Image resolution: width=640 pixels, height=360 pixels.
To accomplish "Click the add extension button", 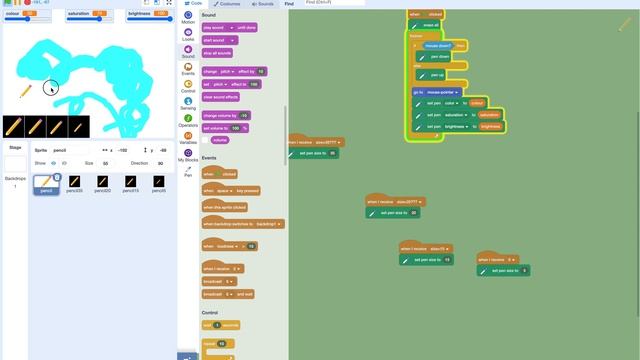I will 187,356.
